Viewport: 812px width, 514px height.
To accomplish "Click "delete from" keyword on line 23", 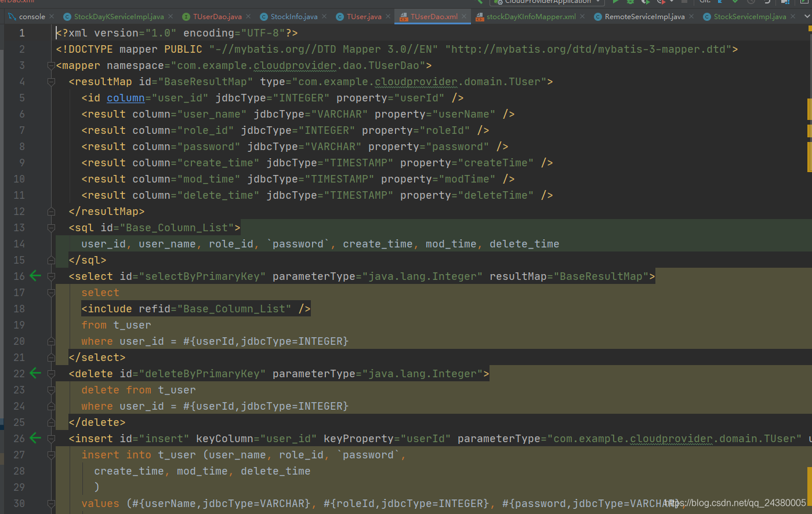I will [x=117, y=390].
